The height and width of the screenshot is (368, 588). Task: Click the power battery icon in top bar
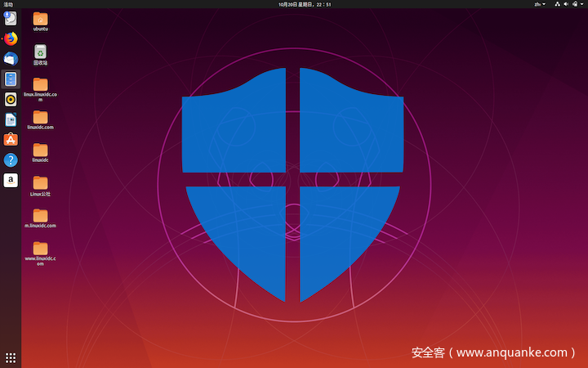tap(575, 4)
